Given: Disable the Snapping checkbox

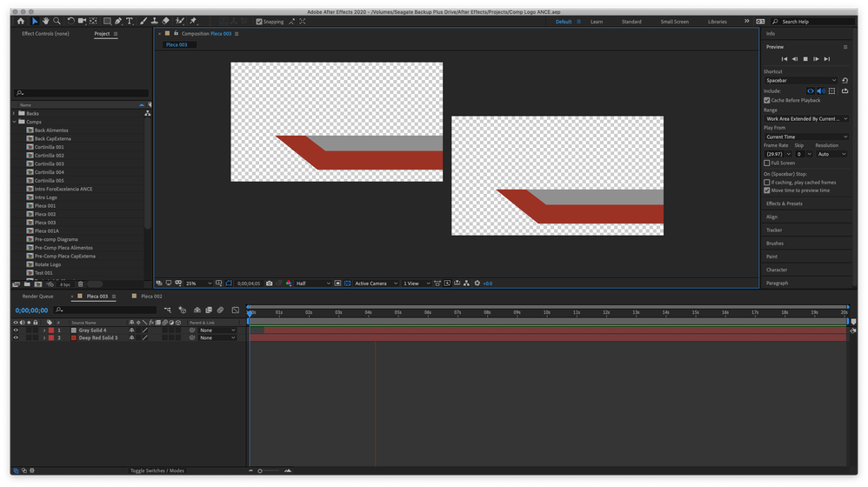Looking at the screenshot, I should (x=259, y=22).
